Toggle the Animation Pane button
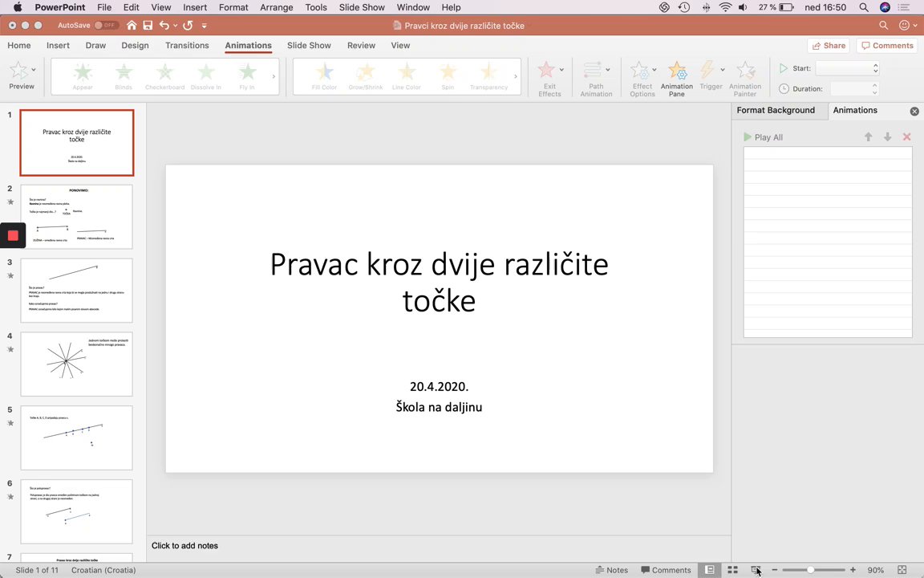 coord(676,79)
